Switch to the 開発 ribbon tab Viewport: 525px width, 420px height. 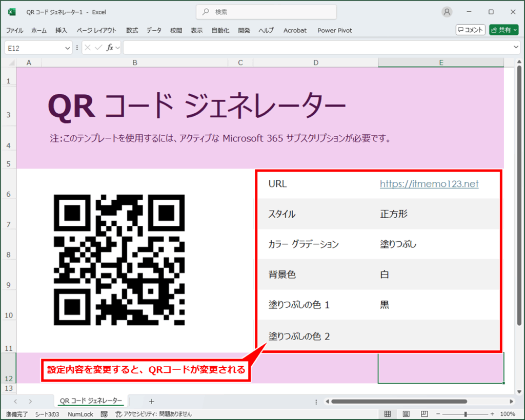coord(244,30)
